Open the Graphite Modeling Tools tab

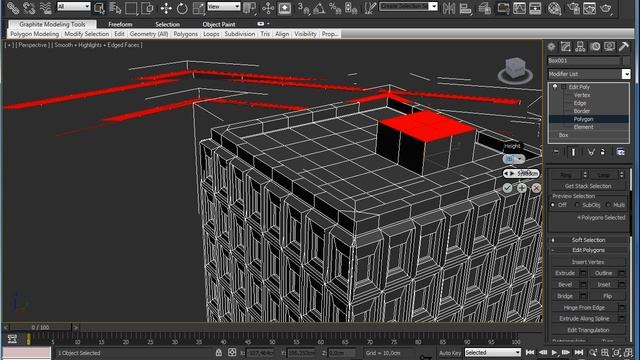click(x=52, y=24)
